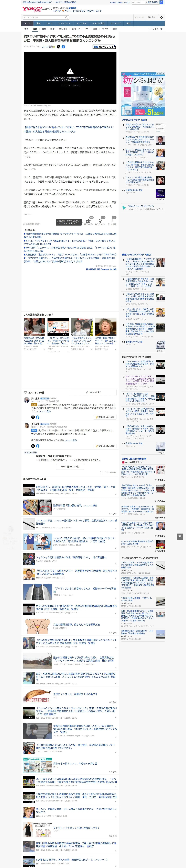The image size is (186, 868).
Task: Share 高口康太's comment on X
Action: click(33, 417)
